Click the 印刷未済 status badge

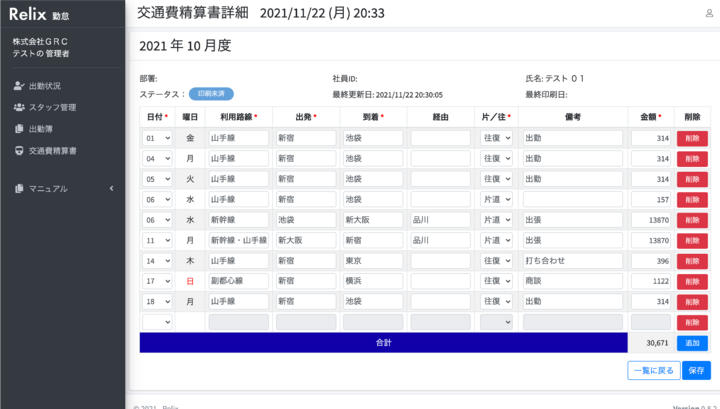[x=211, y=94]
